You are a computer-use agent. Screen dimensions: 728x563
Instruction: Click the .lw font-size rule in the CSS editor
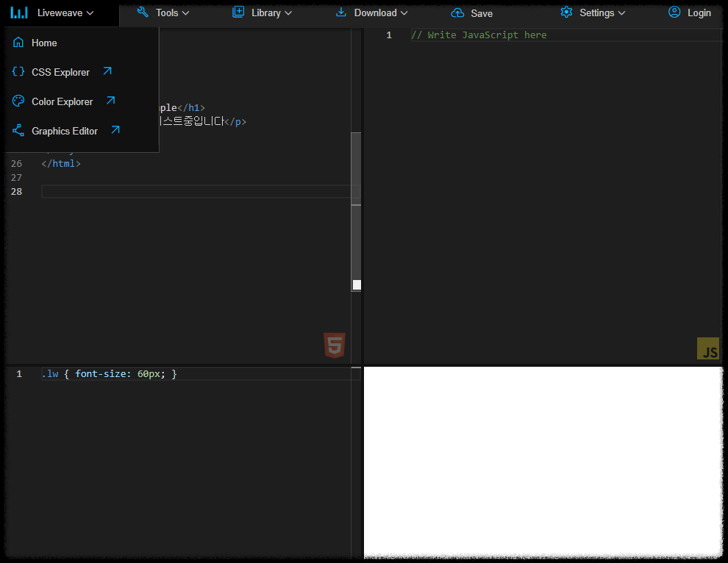[x=110, y=373]
